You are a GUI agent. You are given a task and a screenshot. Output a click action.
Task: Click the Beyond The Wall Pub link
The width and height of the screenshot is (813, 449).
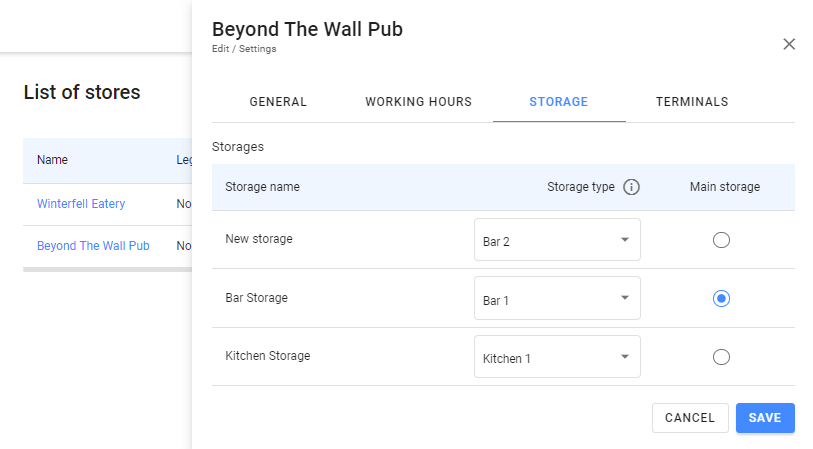(x=93, y=246)
